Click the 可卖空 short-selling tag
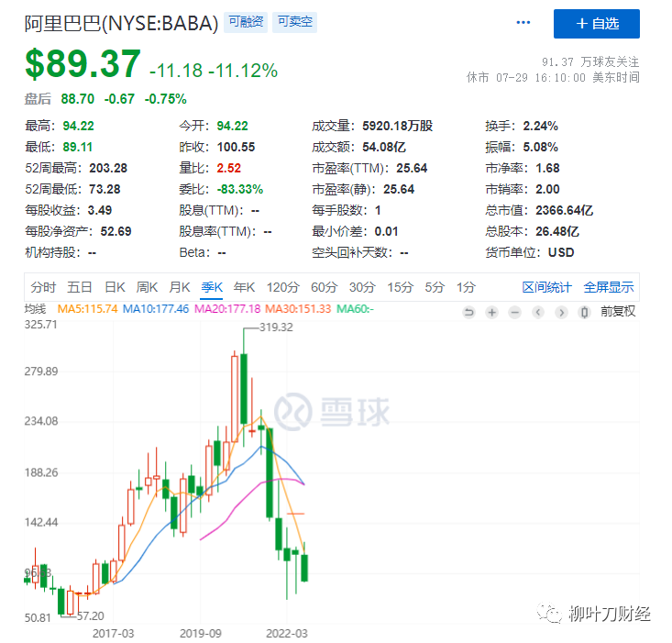672x643 pixels. (294, 22)
